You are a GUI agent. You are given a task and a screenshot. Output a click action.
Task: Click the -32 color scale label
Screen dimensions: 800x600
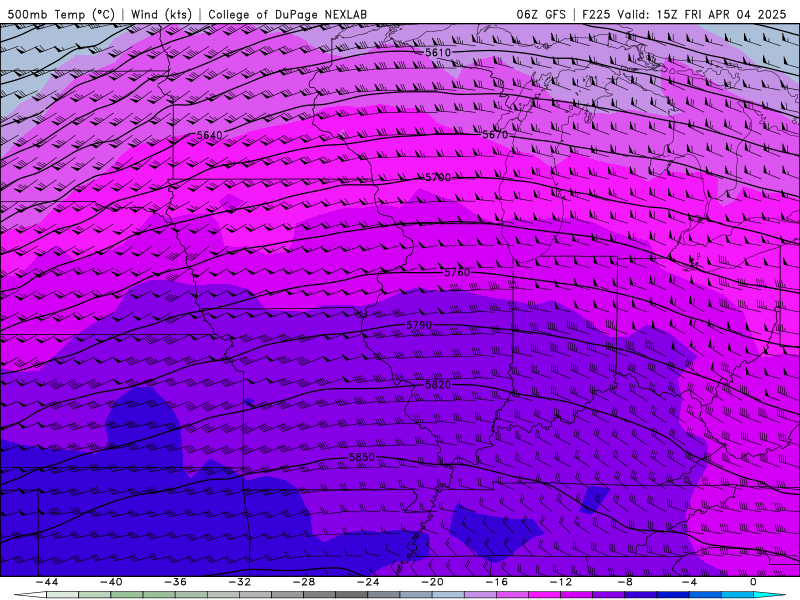tap(239, 582)
